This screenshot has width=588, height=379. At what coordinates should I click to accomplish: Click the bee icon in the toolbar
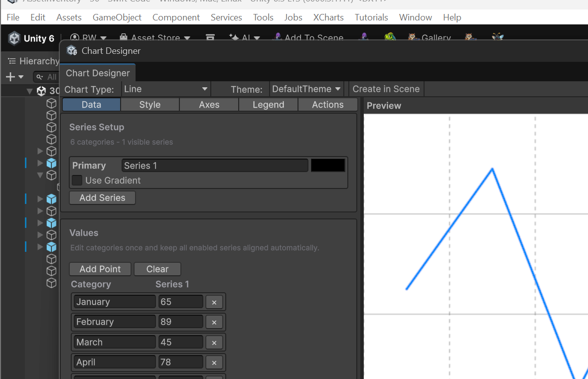[498, 37]
